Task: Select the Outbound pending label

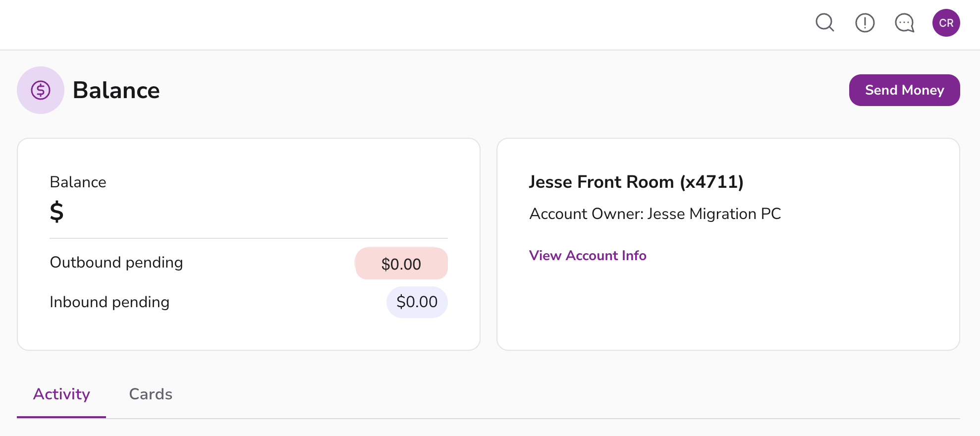Action: [x=116, y=263]
